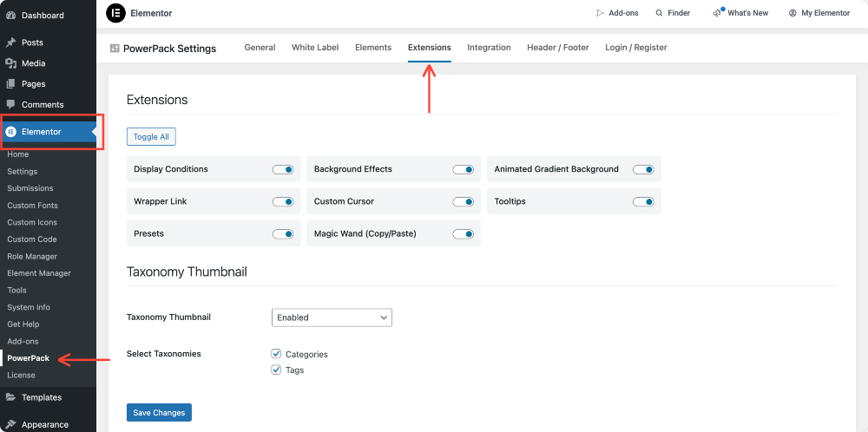
Task: Click the PowerPack Settings logo icon
Action: tap(115, 48)
